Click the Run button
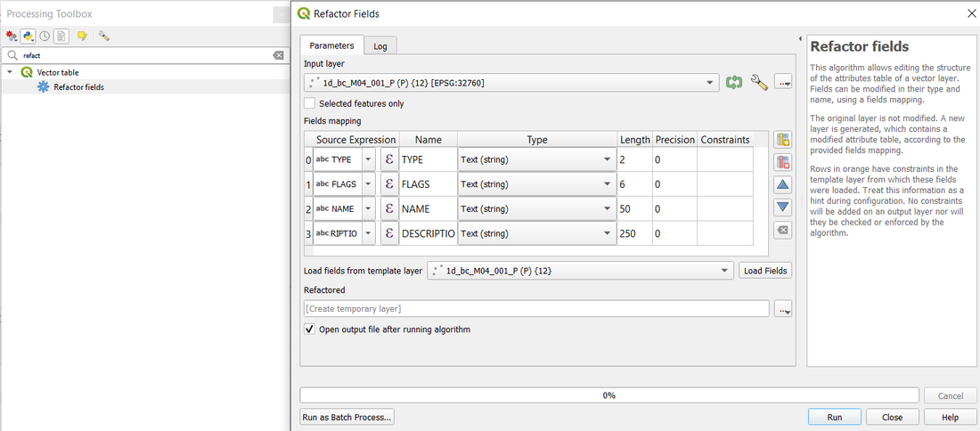The height and width of the screenshot is (431, 980). 834,417
